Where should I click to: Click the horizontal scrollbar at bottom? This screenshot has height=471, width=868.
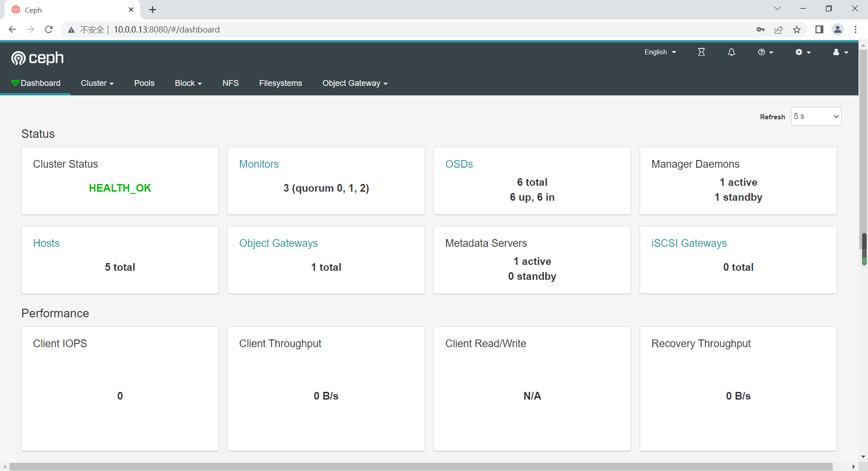[x=421, y=466]
